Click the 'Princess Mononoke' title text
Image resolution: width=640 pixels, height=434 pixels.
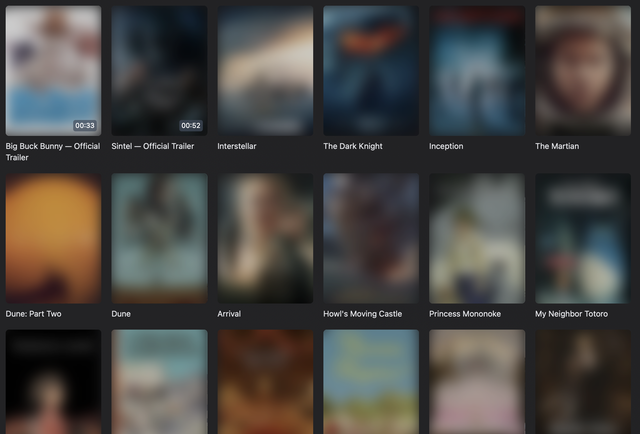pos(465,314)
